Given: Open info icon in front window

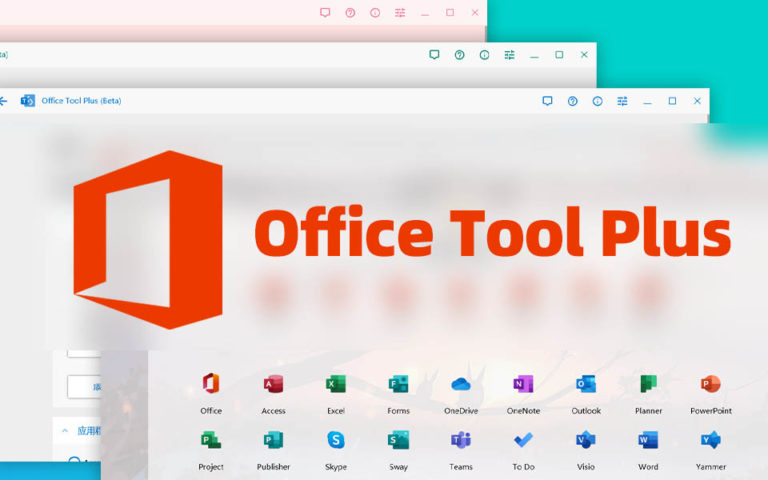Looking at the screenshot, I should tap(598, 101).
